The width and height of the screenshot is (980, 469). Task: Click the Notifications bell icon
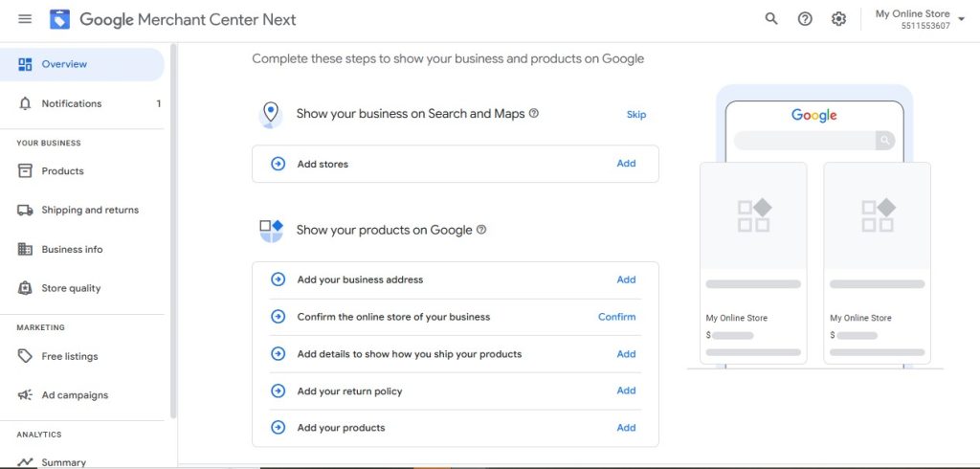click(x=25, y=103)
